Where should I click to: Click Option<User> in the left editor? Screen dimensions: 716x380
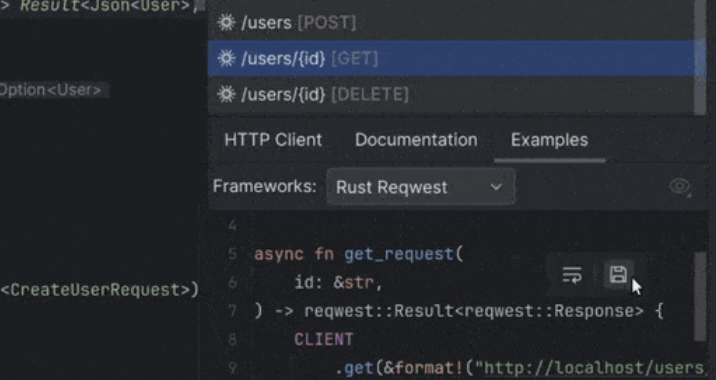(50, 90)
